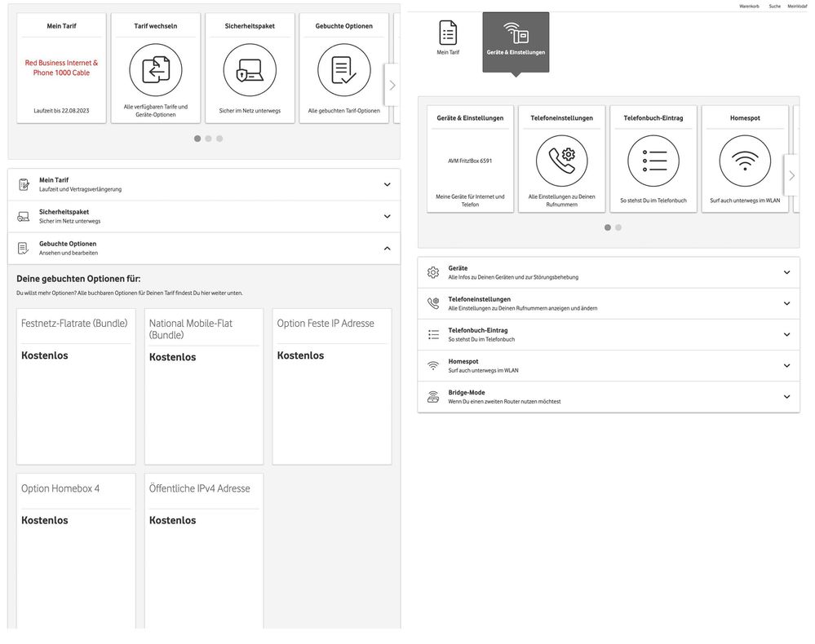This screenshot has height=644, width=815.
Task: Expand the Geräte section chevron
Action: click(x=787, y=272)
